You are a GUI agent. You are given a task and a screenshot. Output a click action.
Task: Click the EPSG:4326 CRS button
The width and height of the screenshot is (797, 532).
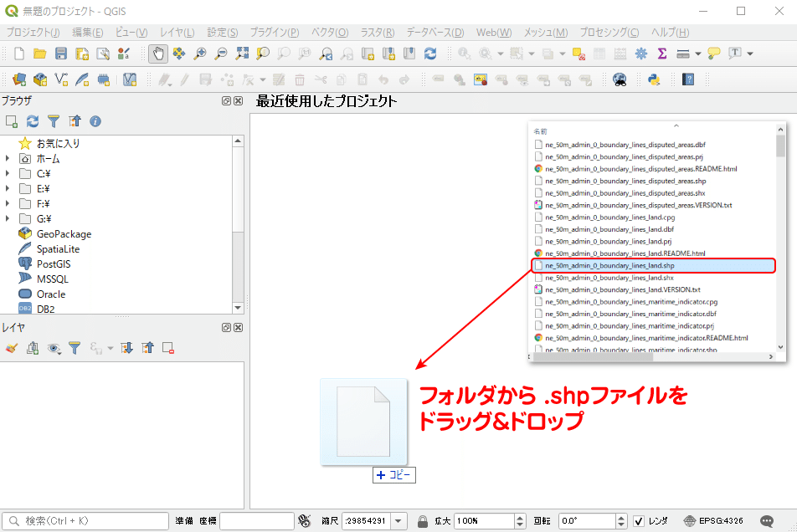pos(713,521)
